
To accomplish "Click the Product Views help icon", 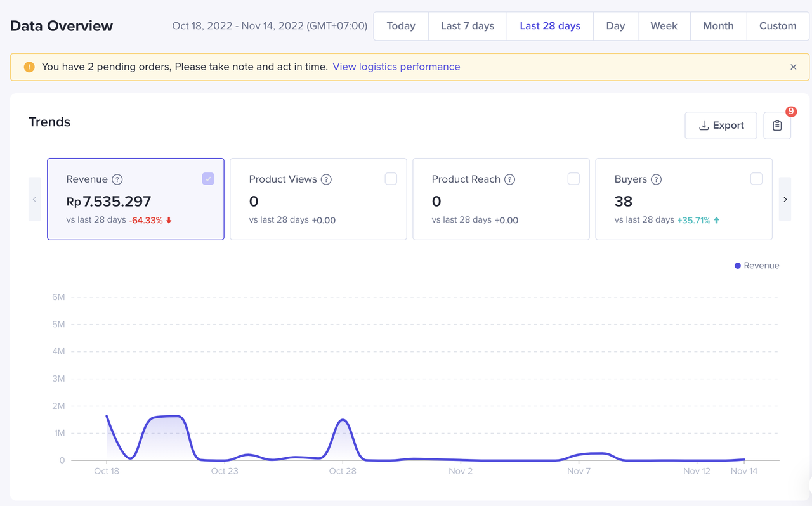I will coord(326,179).
